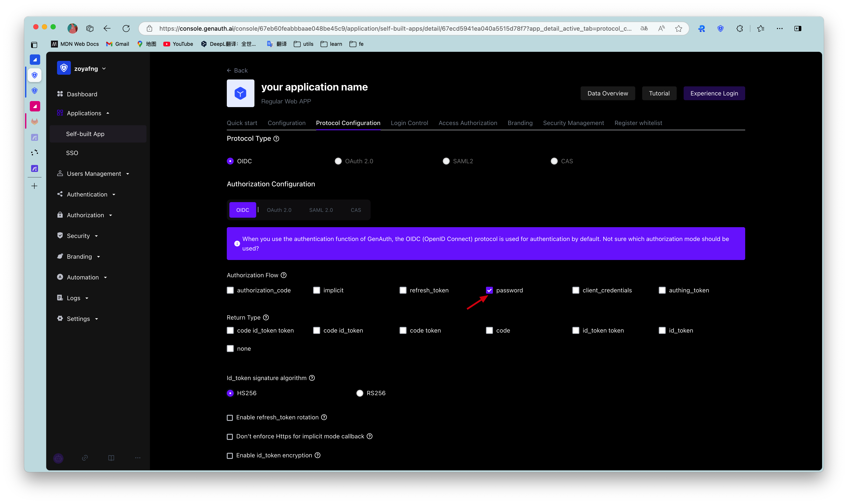This screenshot has height=504, width=848.
Task: Check the implicit flow checkbox
Action: pyautogui.click(x=316, y=290)
